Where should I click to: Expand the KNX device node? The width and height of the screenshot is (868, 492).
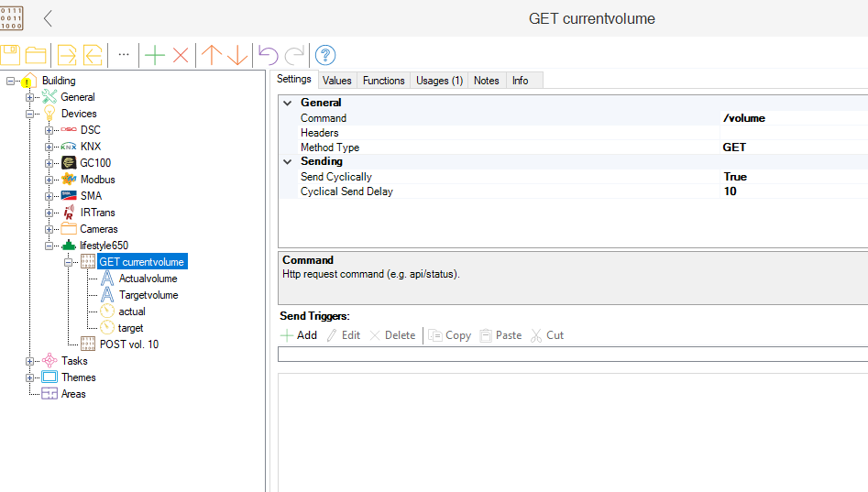(49, 147)
